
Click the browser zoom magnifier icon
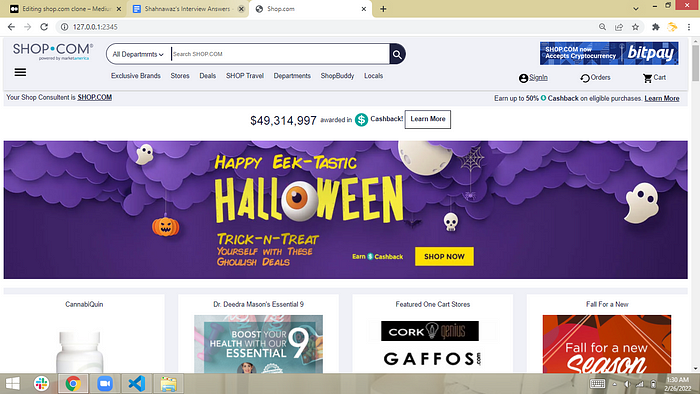coord(602,27)
